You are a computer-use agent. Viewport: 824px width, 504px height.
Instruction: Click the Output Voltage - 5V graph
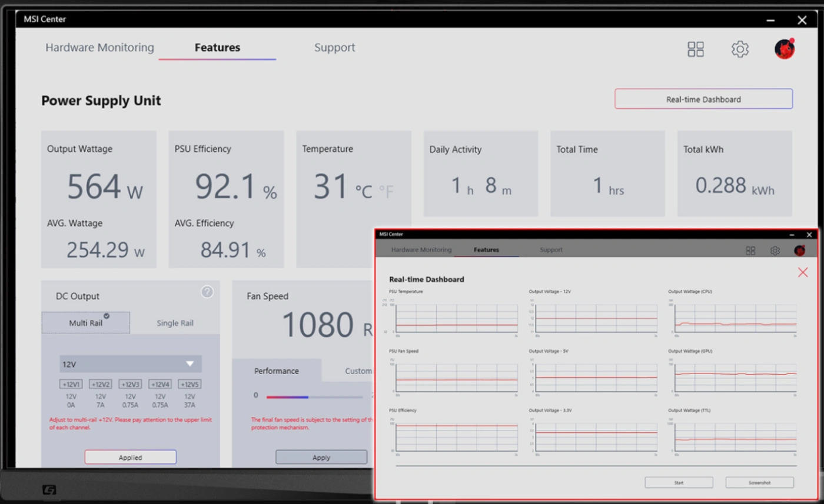pos(596,378)
